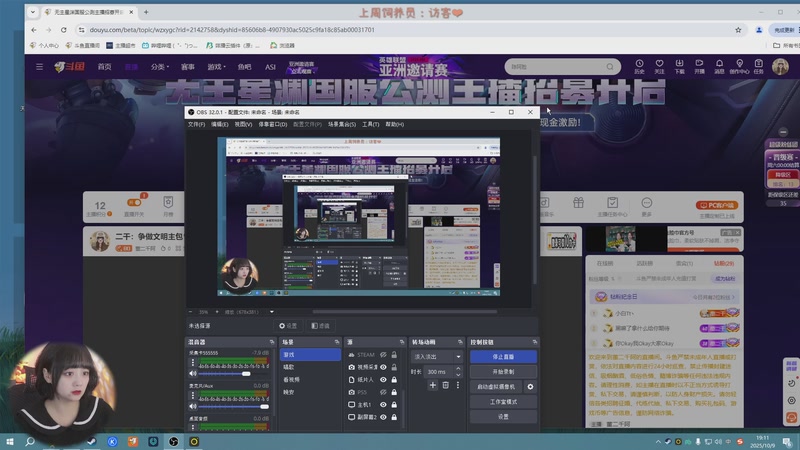Viewport: 800px width, 450px height.
Task: Click the source properties 设置 toolbar button
Action: [288, 326]
